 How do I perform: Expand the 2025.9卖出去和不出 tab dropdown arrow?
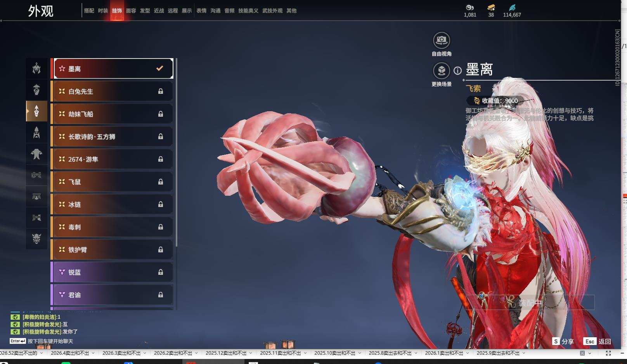pyautogui.click(x=524, y=353)
